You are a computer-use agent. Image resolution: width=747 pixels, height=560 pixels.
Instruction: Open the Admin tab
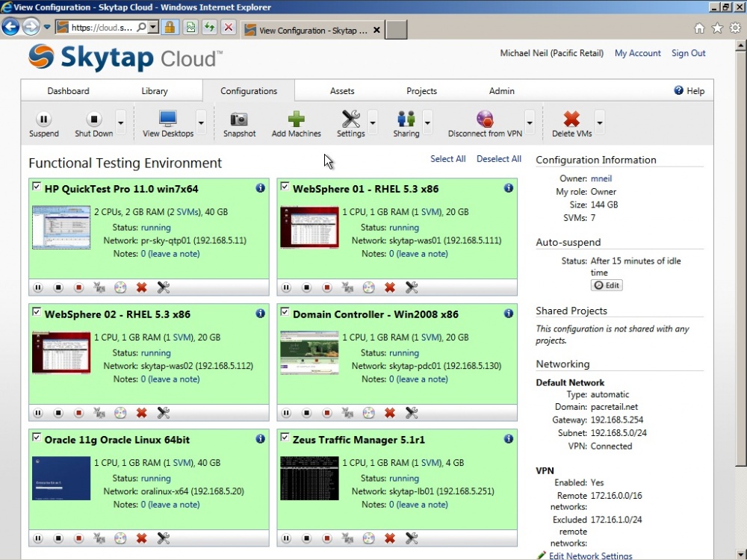point(502,90)
